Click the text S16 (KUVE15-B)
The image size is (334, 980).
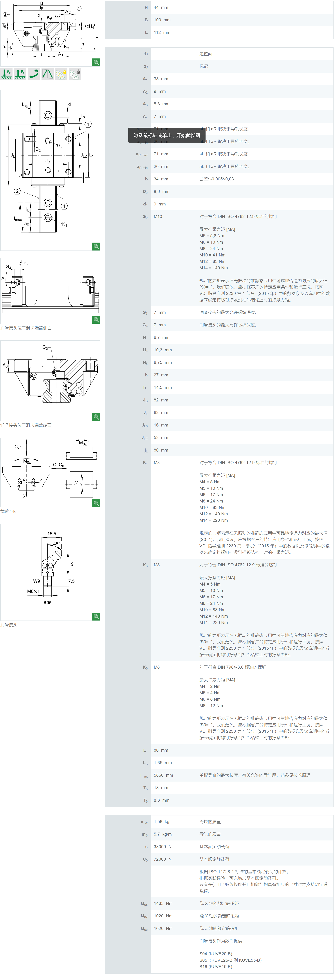point(216,967)
